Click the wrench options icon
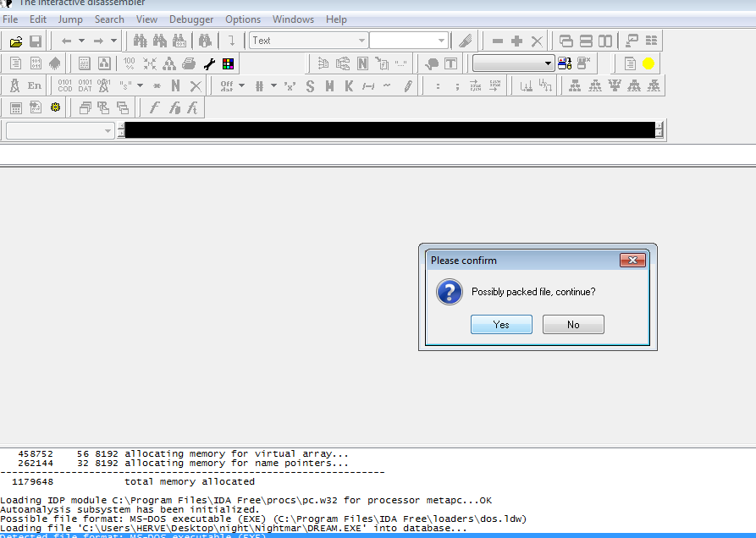This screenshot has width=756, height=538. pyautogui.click(x=209, y=63)
